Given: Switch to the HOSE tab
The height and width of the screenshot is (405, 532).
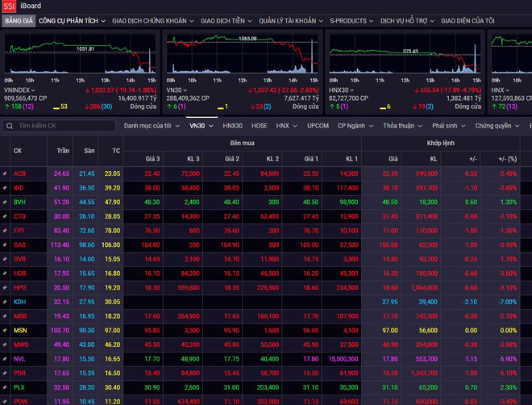Looking at the screenshot, I should 259,126.
